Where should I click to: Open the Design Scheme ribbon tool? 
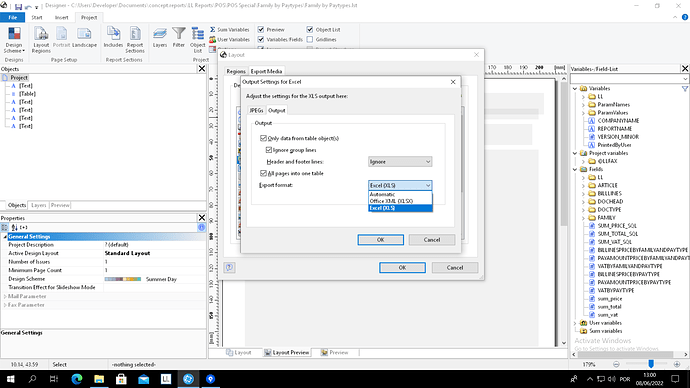(x=14, y=40)
